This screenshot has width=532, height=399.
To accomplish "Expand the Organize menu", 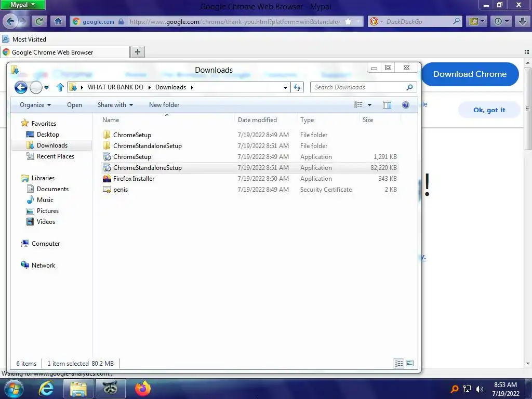I will pos(35,105).
